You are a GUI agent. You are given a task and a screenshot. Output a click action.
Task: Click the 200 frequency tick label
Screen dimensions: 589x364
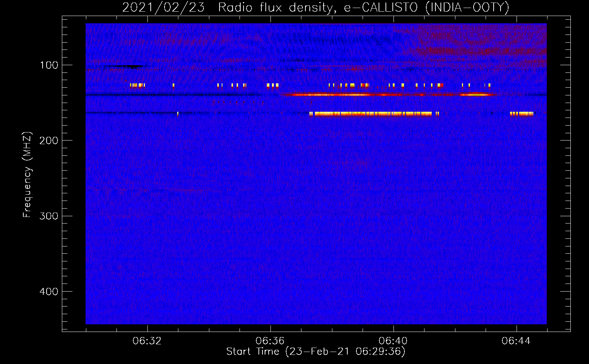(49, 141)
